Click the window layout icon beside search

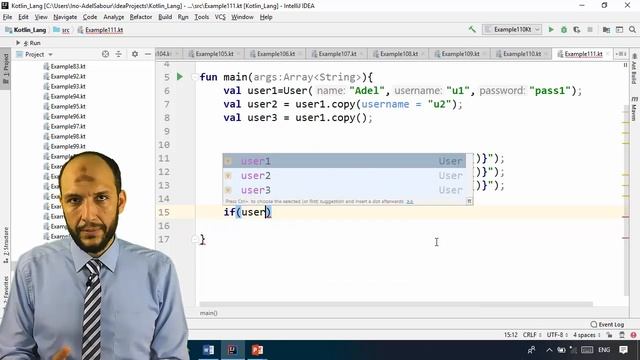point(620,29)
